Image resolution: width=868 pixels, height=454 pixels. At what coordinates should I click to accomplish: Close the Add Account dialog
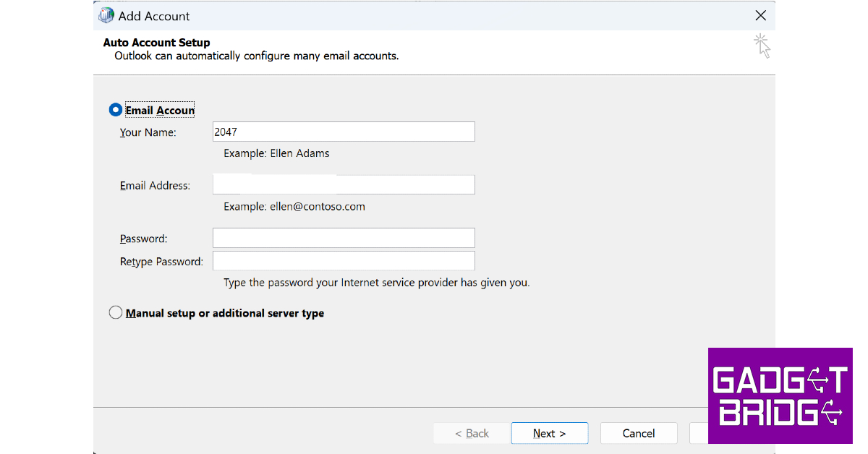760,15
